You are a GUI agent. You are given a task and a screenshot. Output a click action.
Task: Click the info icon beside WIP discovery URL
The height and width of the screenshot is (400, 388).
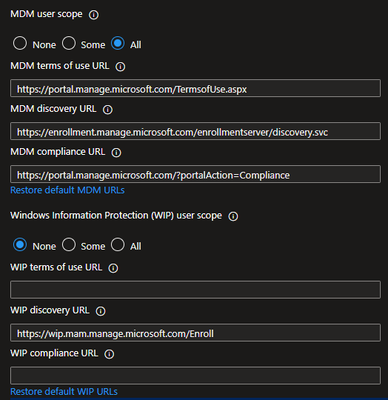(101, 311)
